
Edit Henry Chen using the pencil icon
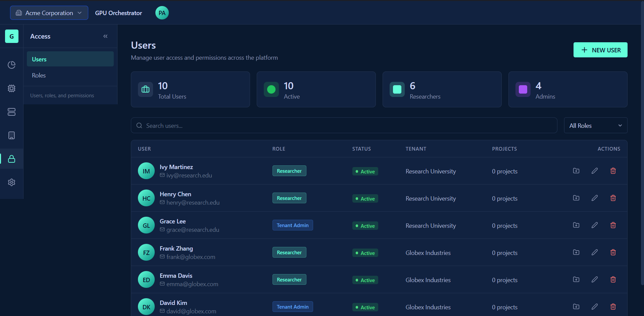point(594,198)
